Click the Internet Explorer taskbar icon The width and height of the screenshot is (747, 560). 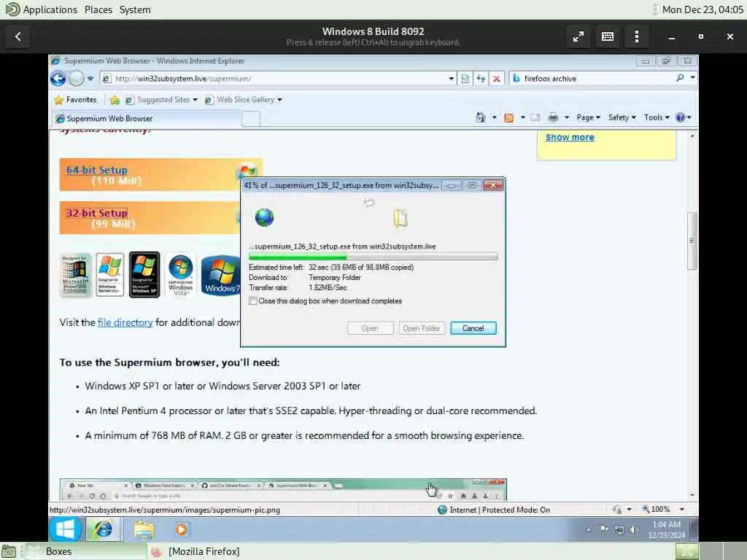103,529
